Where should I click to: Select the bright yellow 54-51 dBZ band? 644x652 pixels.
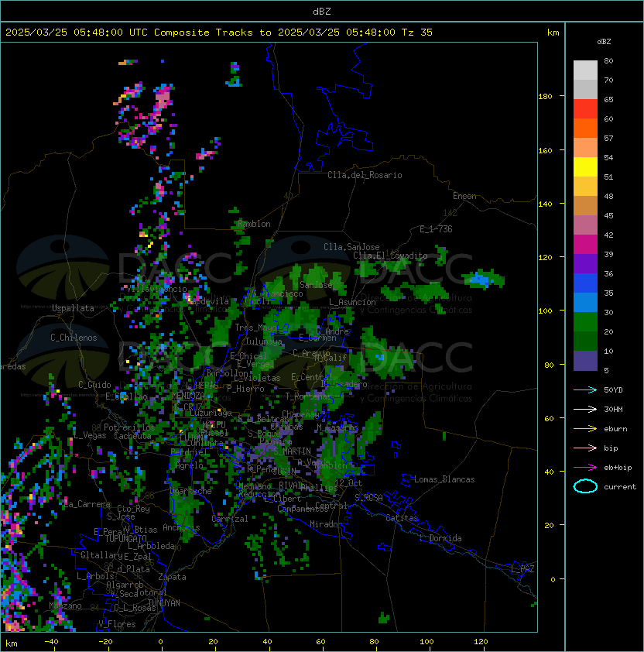point(585,167)
